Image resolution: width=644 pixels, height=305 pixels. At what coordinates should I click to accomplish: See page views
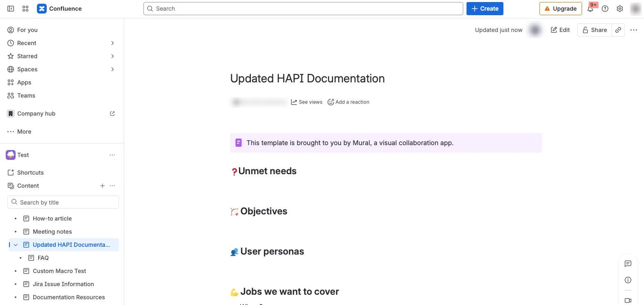coord(307,102)
